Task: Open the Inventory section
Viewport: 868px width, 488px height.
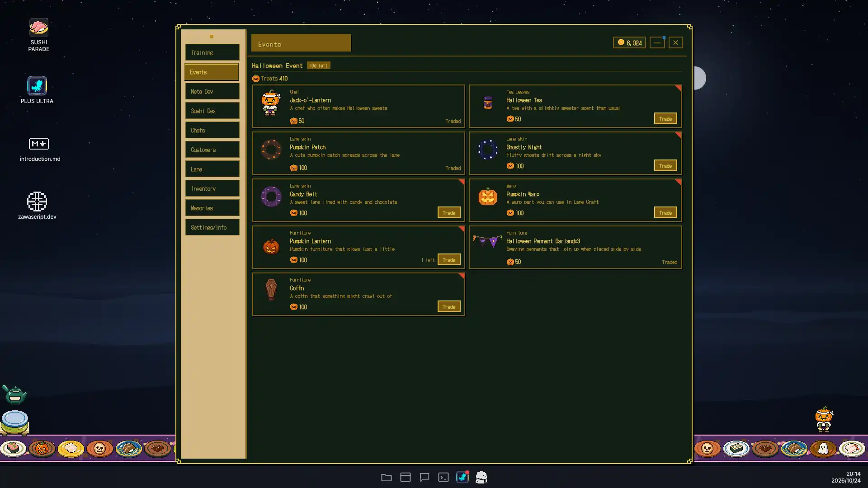Action: pyautogui.click(x=212, y=188)
